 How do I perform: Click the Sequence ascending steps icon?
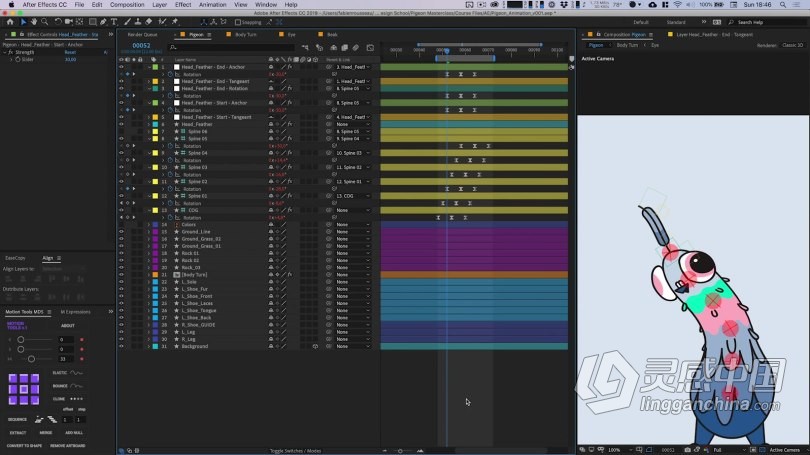(39, 419)
